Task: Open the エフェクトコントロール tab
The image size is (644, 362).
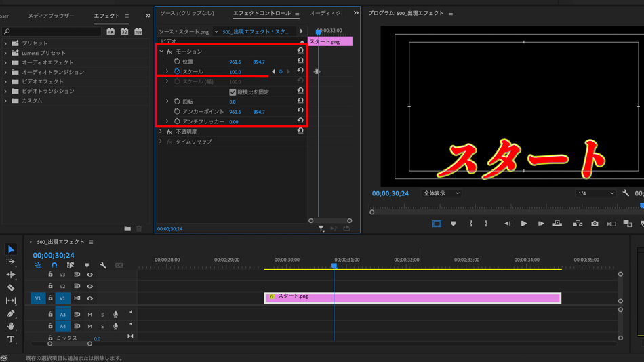Action: (262, 13)
